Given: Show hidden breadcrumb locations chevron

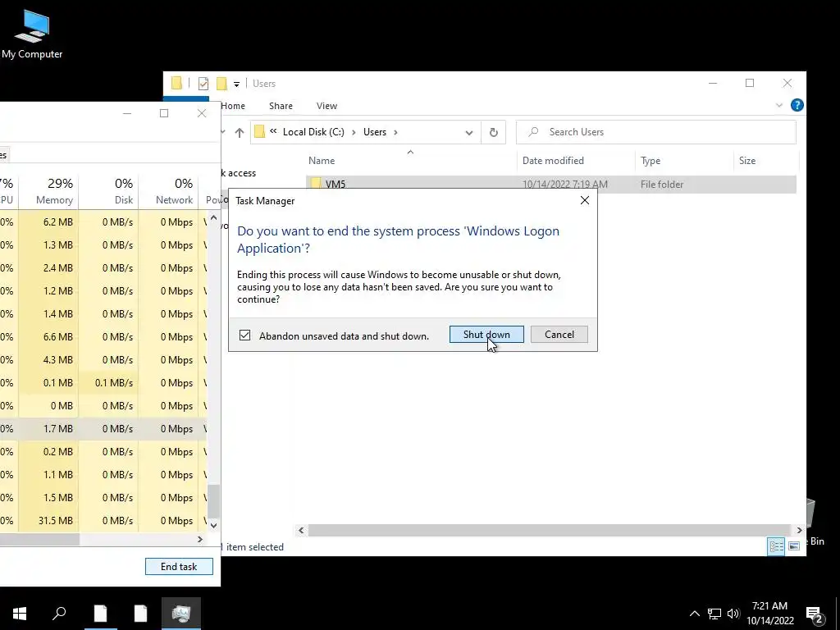Looking at the screenshot, I should coord(273,131).
